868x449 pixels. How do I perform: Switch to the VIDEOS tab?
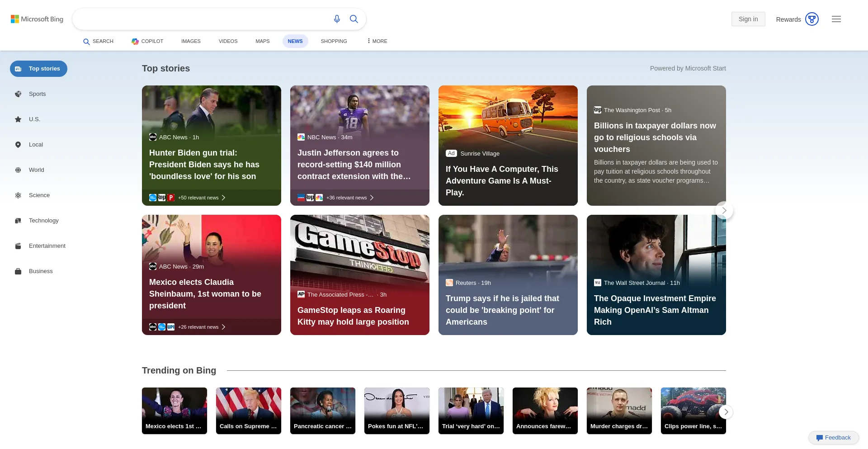click(x=228, y=41)
